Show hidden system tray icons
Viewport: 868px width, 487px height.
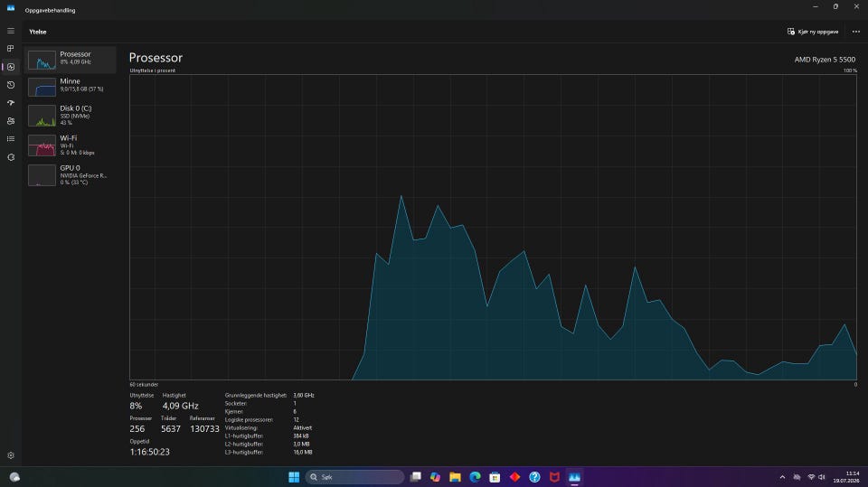pos(782,477)
